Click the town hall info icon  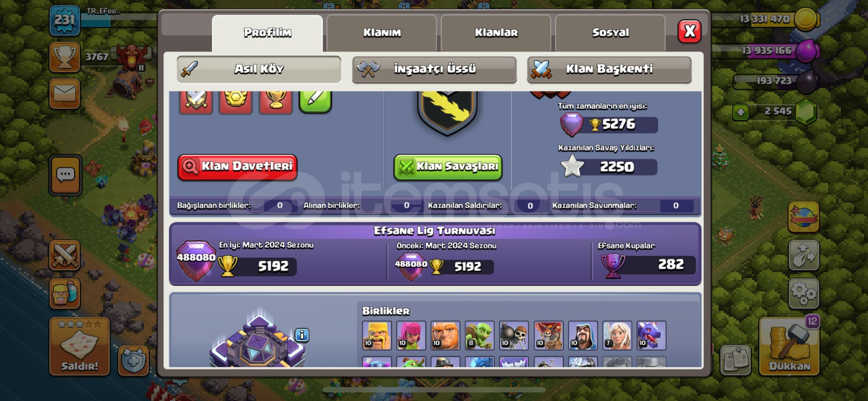pos(302,335)
